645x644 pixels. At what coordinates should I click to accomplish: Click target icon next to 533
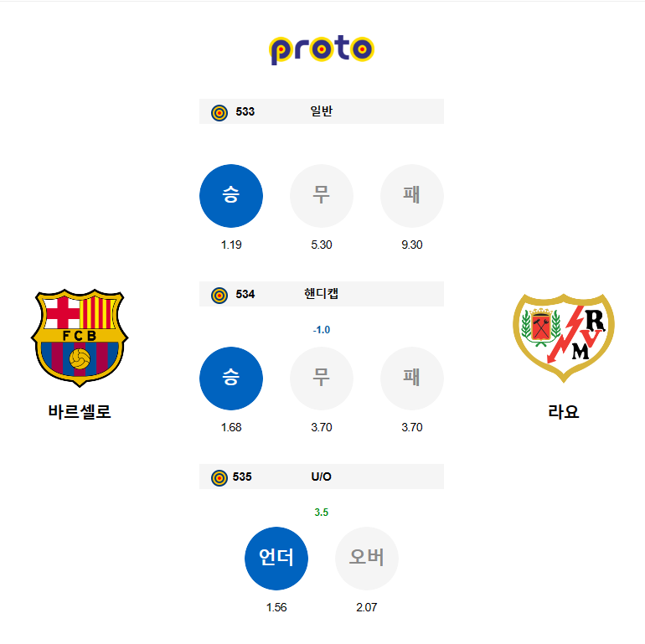click(219, 112)
